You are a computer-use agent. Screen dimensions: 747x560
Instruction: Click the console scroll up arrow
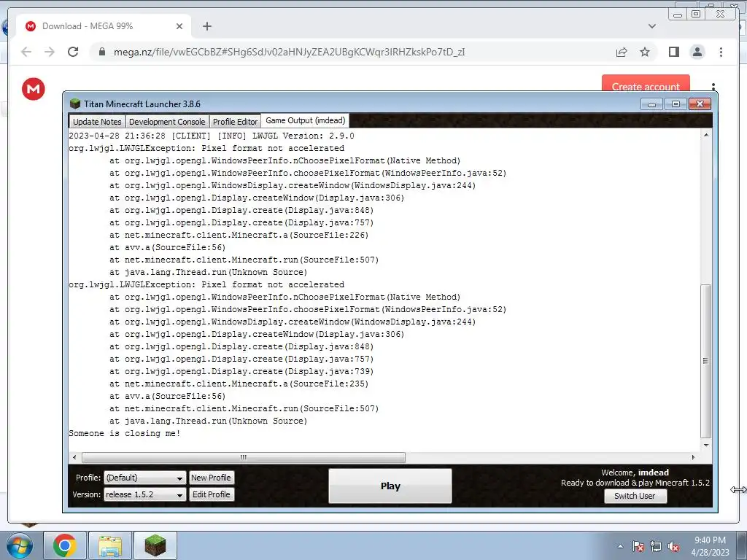pyautogui.click(x=706, y=135)
